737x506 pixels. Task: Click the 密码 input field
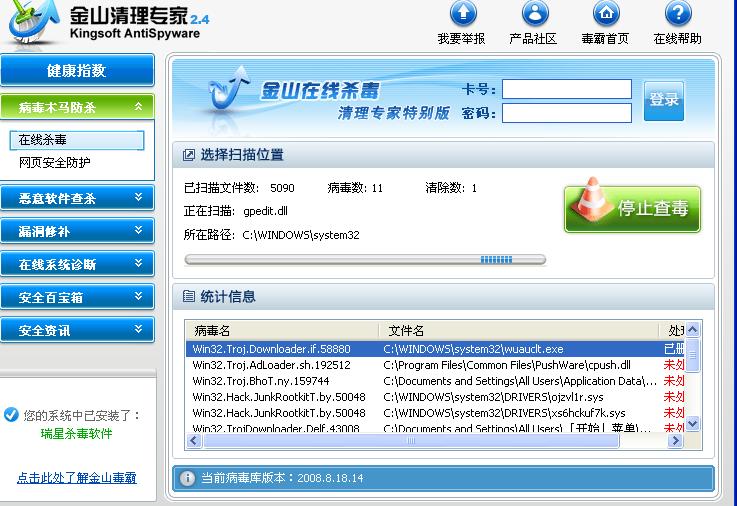tap(567, 113)
